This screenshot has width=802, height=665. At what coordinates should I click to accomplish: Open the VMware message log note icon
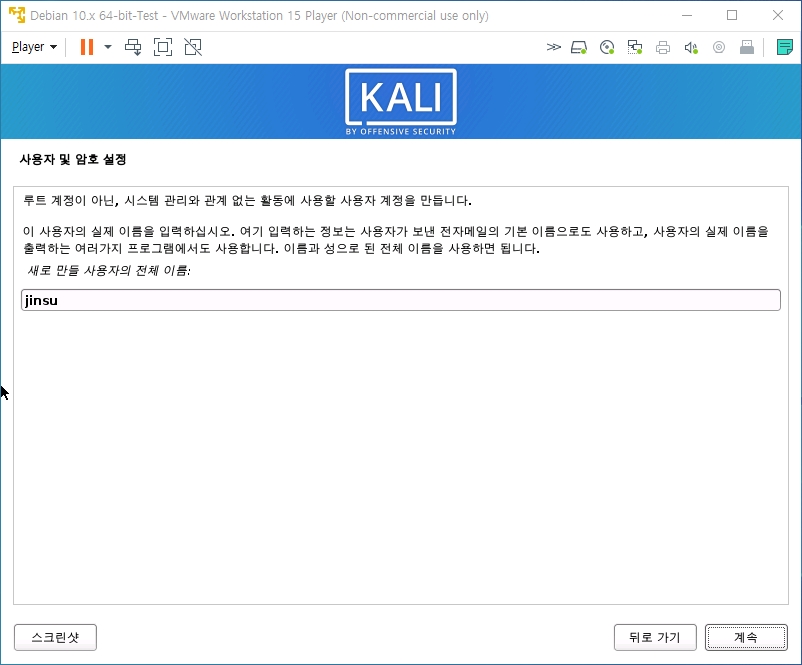784,48
